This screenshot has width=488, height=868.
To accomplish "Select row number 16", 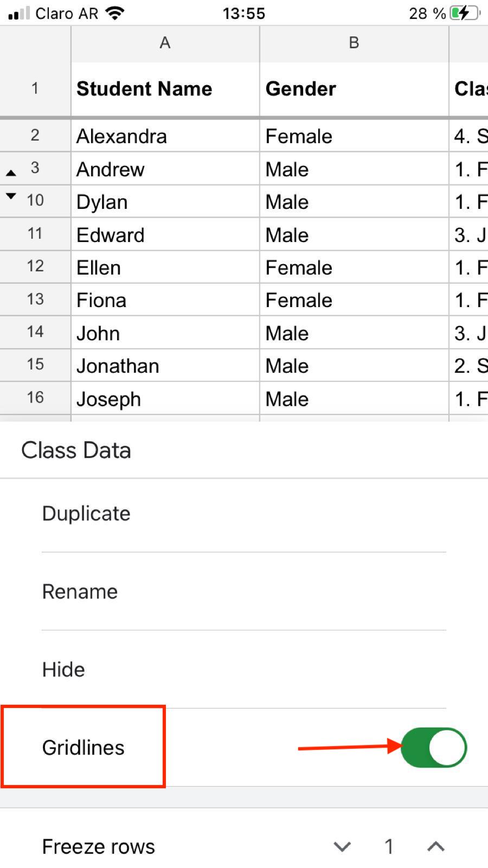I will pos(35,398).
